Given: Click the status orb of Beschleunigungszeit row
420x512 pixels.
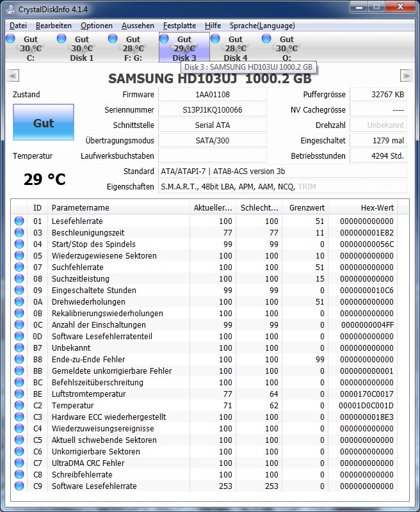Looking at the screenshot, I should point(19,232).
